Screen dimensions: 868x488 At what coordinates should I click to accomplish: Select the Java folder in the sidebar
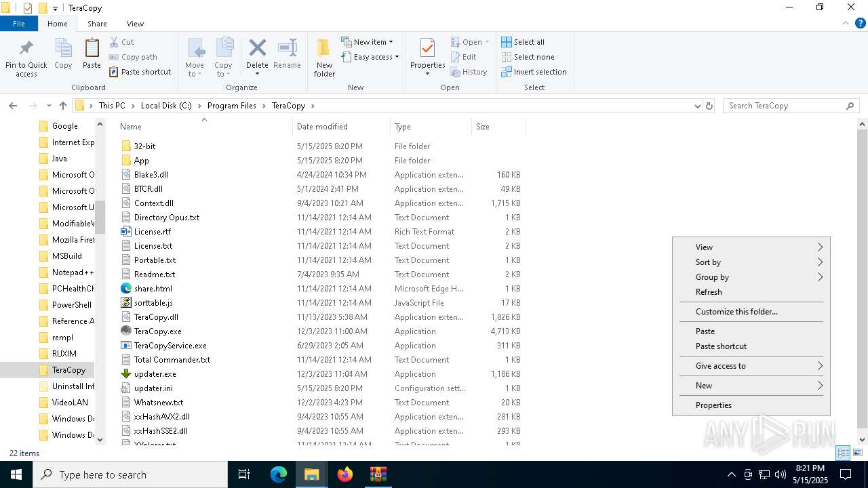coord(59,159)
